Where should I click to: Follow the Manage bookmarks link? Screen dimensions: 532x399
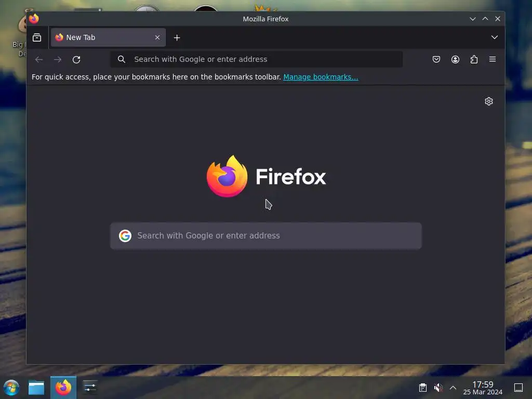(x=321, y=77)
